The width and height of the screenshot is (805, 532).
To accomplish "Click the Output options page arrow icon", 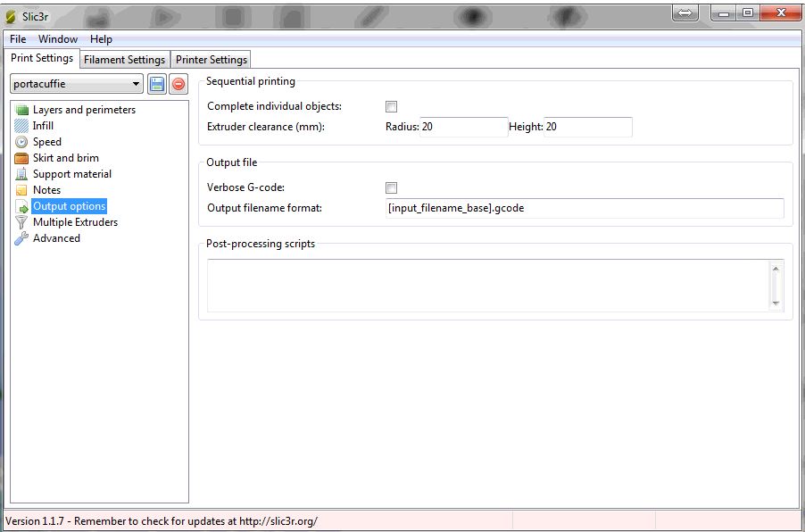I will point(21,206).
